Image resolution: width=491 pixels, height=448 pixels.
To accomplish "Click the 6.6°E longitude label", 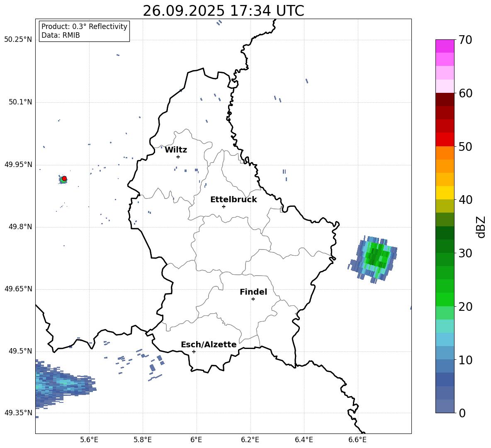I will tap(357, 440).
